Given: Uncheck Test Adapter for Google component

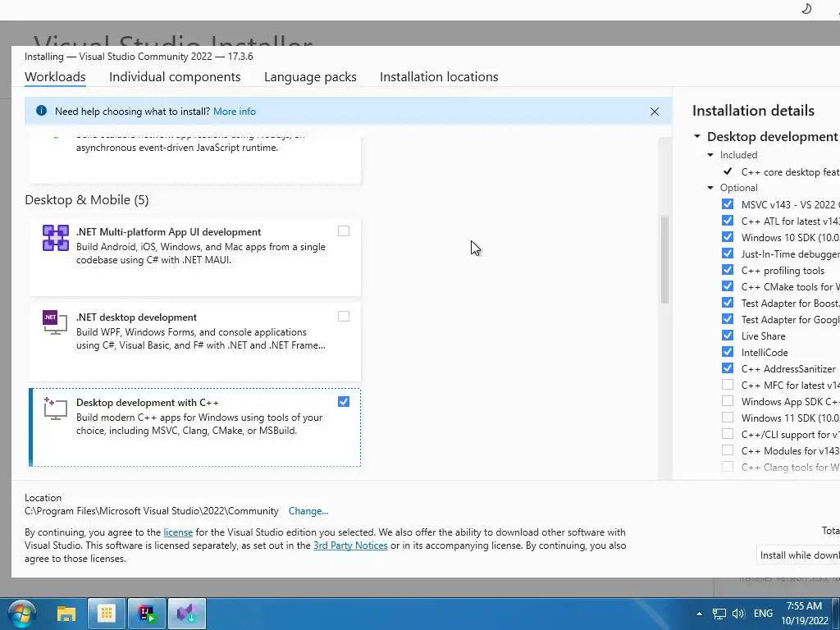Looking at the screenshot, I should pos(727,319).
